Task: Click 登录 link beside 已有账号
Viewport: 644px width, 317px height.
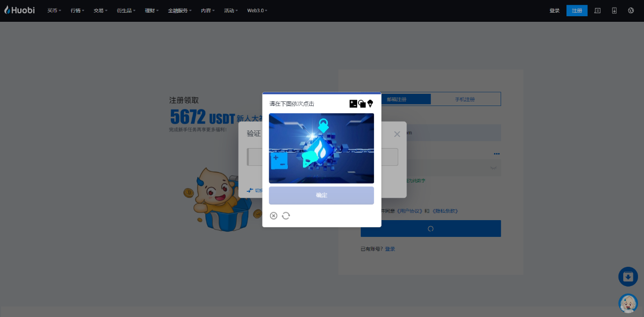Action: coord(390,249)
